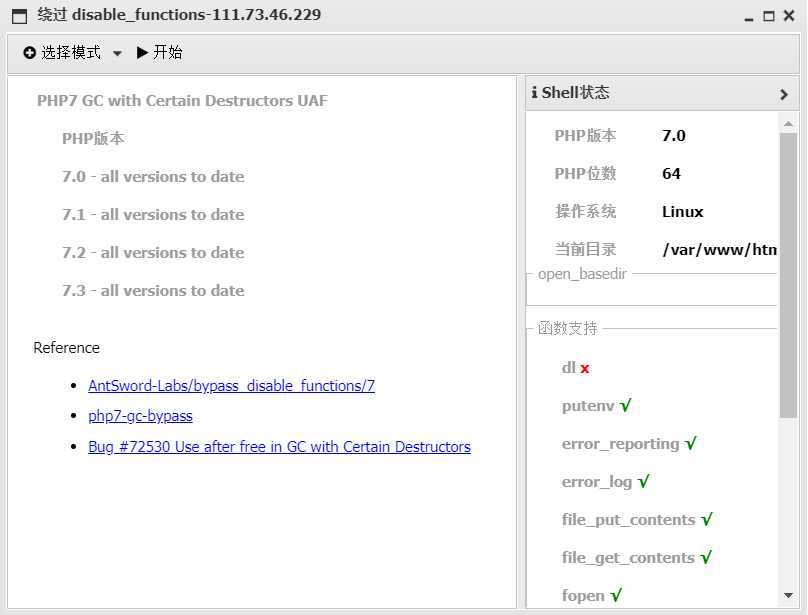Click the Reference heading text
808x615 pixels.
pyautogui.click(x=66, y=347)
